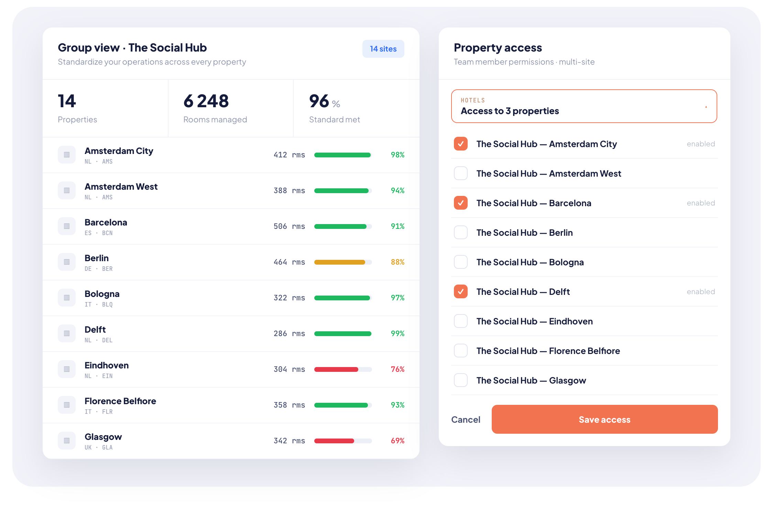Screen dimensions: 773x532
Task: Disable access for The Social Hub — Delft
Action: tap(461, 291)
